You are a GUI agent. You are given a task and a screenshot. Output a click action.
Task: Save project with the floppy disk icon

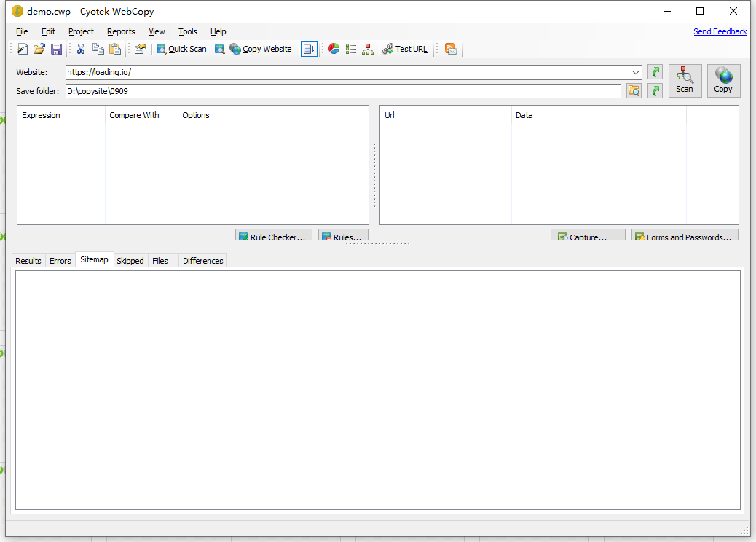[x=56, y=49]
